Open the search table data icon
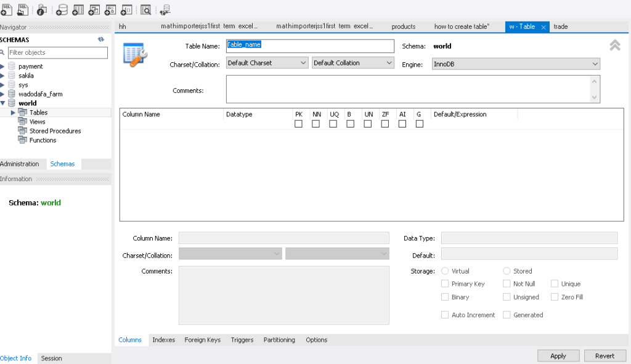 pos(146,9)
